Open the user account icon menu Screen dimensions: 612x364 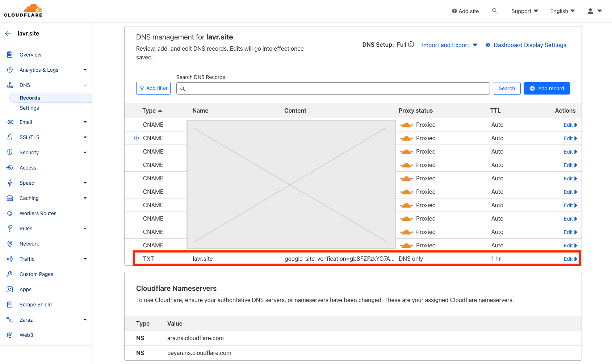pos(594,11)
